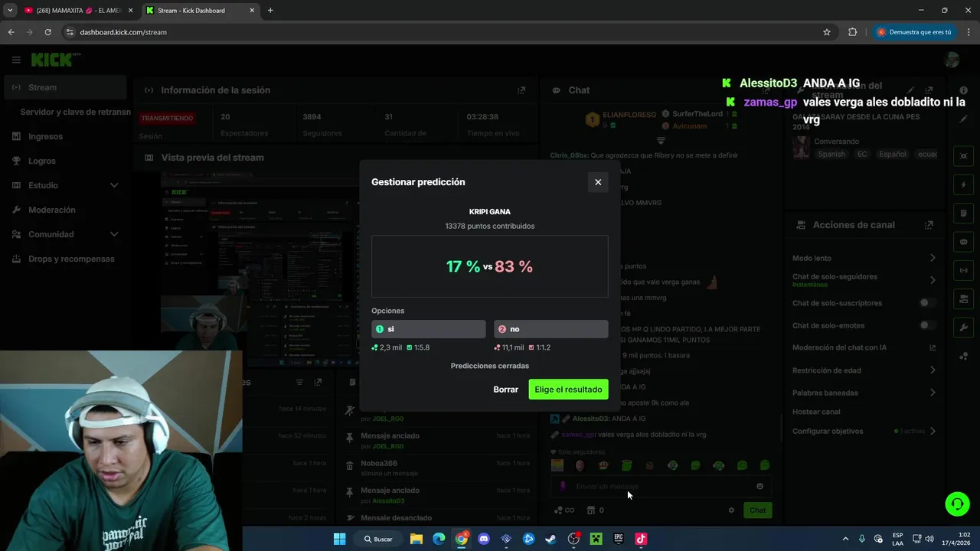Image resolution: width=980 pixels, height=551 pixels.
Task: Toggle Chat de solo-suscriptores switch
Action: tap(927, 303)
